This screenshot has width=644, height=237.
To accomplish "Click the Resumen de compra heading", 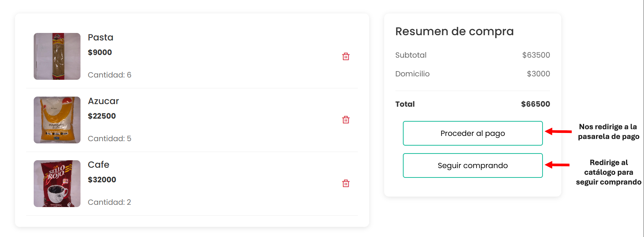I will 454,31.
